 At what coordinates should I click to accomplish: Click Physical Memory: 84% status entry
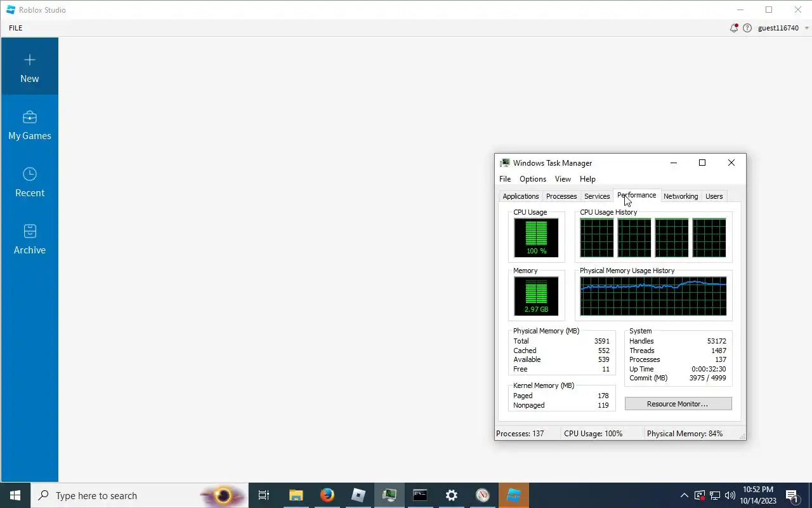(684, 434)
